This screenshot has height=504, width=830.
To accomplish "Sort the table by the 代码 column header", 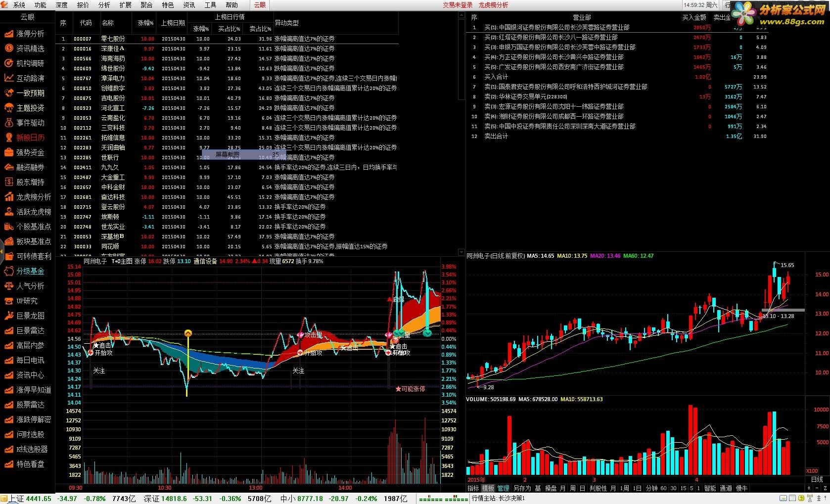I will pos(86,23).
